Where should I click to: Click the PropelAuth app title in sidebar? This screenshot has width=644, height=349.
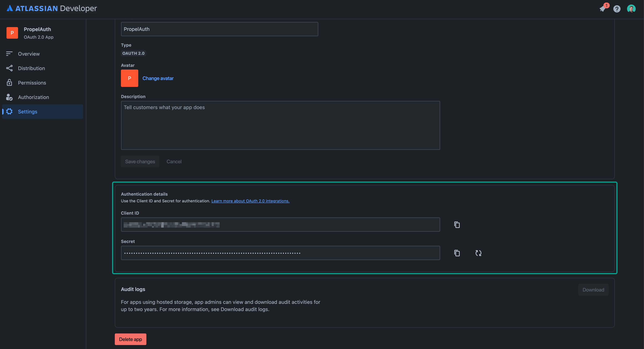pyautogui.click(x=37, y=29)
